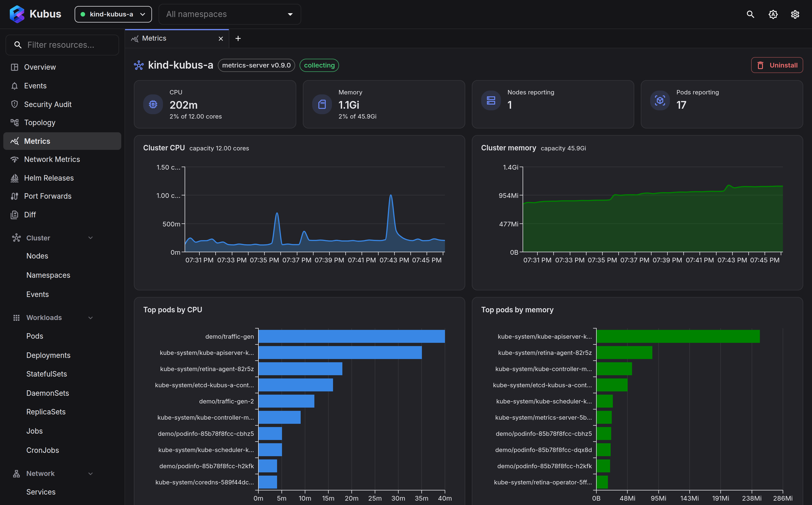Open Overview in the sidebar
812x505 pixels.
pyautogui.click(x=62, y=67)
